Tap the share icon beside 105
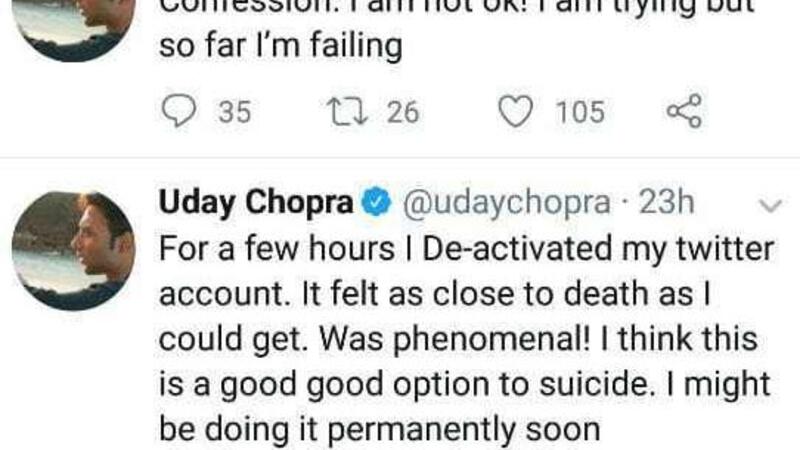 [x=684, y=111]
